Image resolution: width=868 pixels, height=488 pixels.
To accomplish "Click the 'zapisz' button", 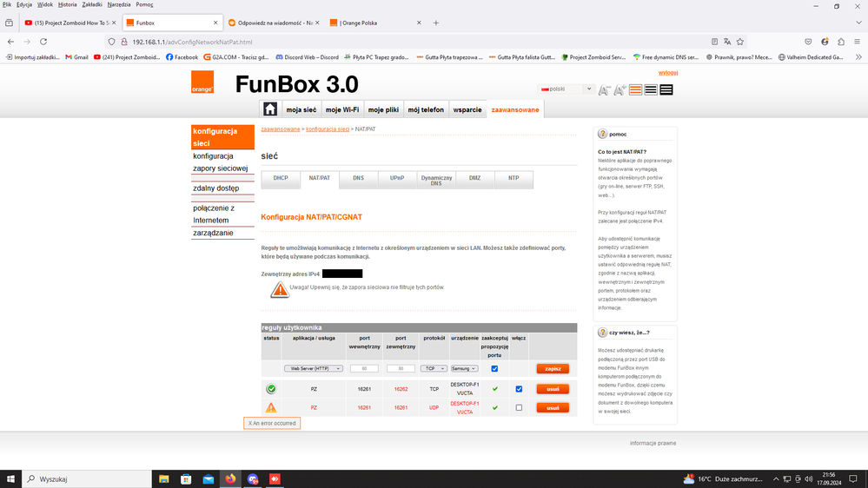I will (x=553, y=368).
